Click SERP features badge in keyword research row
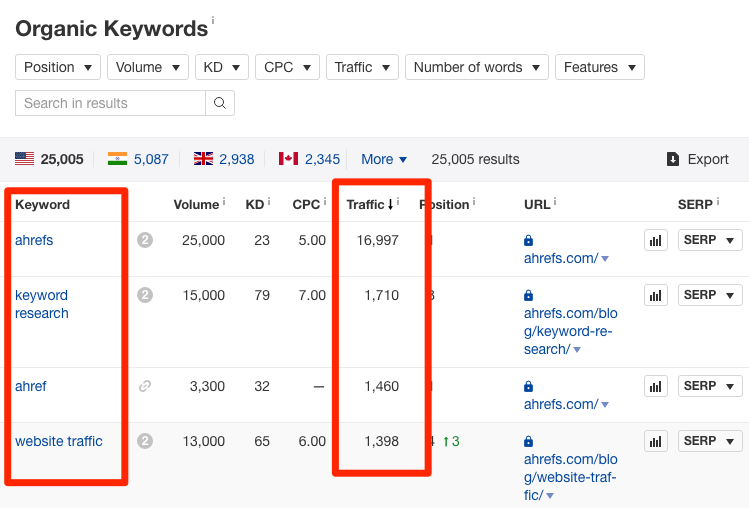 (145, 295)
